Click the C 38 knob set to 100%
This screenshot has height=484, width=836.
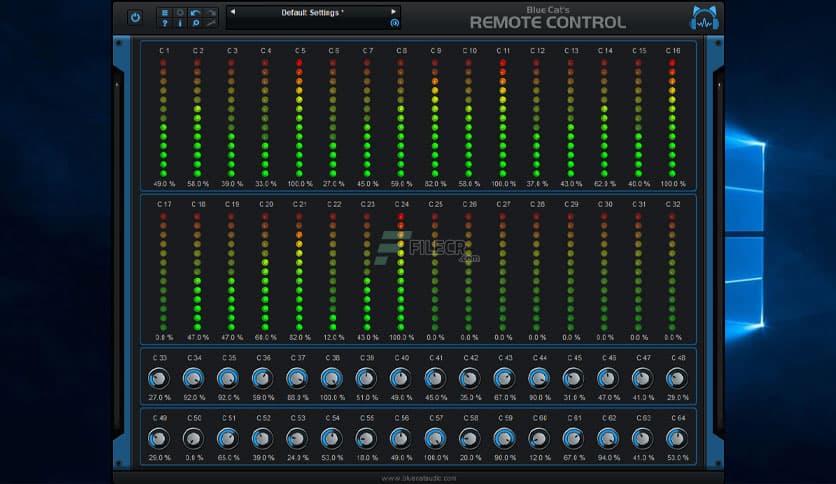coord(332,378)
